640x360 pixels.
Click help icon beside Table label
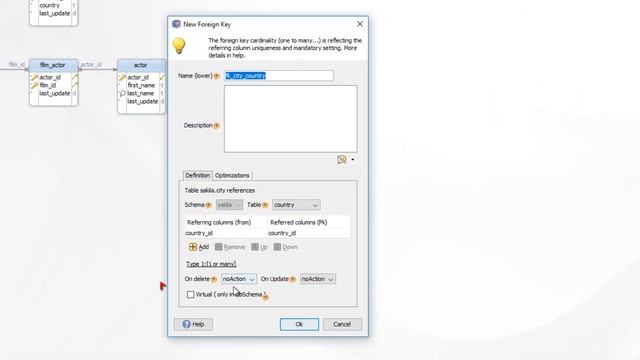(265, 205)
